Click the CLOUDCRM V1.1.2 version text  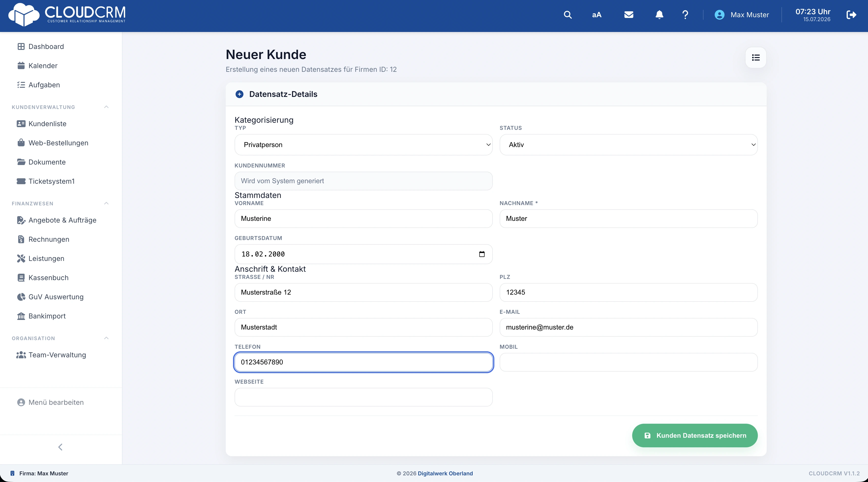coord(834,473)
